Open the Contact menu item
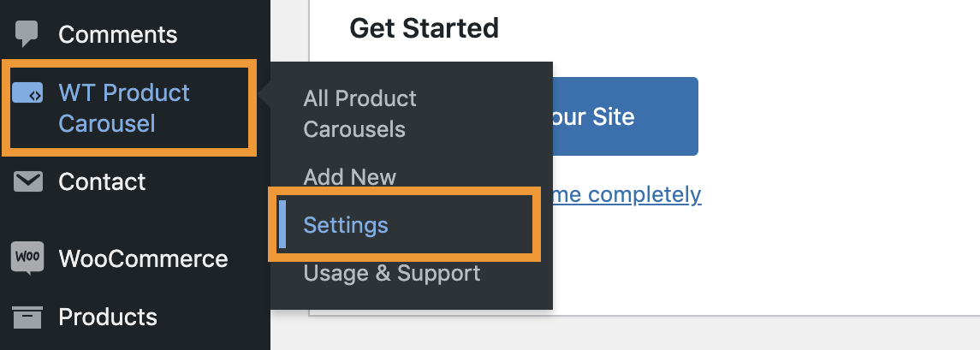The height and width of the screenshot is (350, 980). 102,182
